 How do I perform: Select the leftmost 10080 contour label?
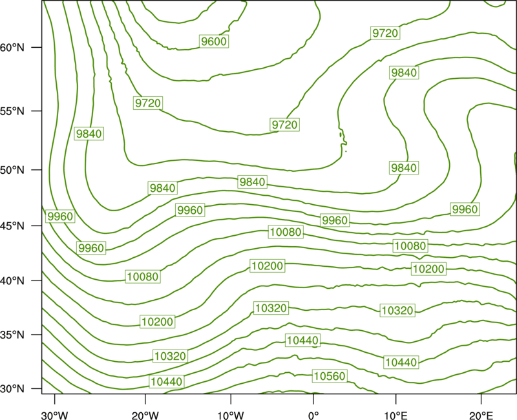tap(143, 277)
